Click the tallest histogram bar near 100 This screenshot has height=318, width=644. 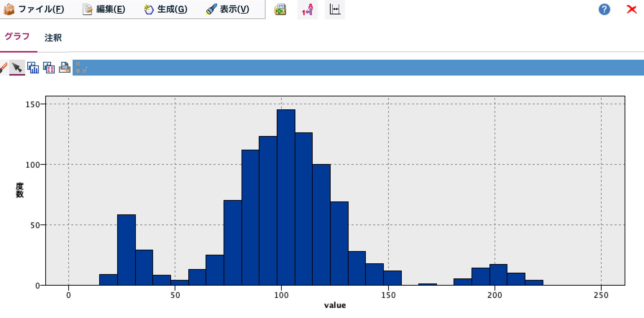[x=286, y=197]
